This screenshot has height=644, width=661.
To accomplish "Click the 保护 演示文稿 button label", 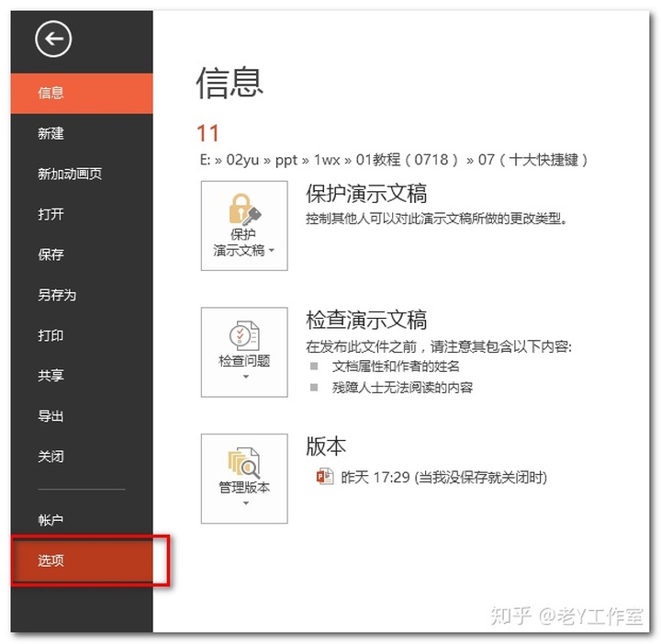I will coord(240,243).
